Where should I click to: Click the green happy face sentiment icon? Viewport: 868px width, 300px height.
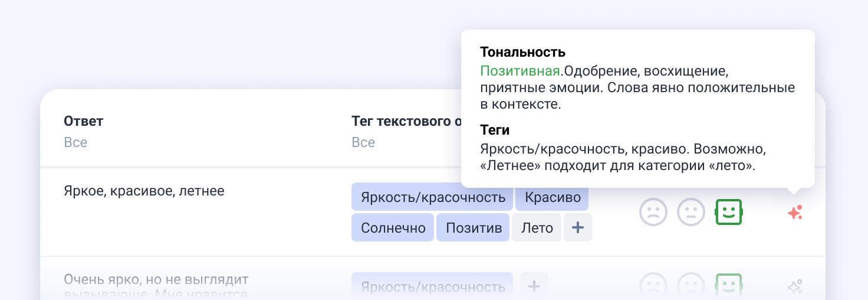pyautogui.click(x=729, y=212)
